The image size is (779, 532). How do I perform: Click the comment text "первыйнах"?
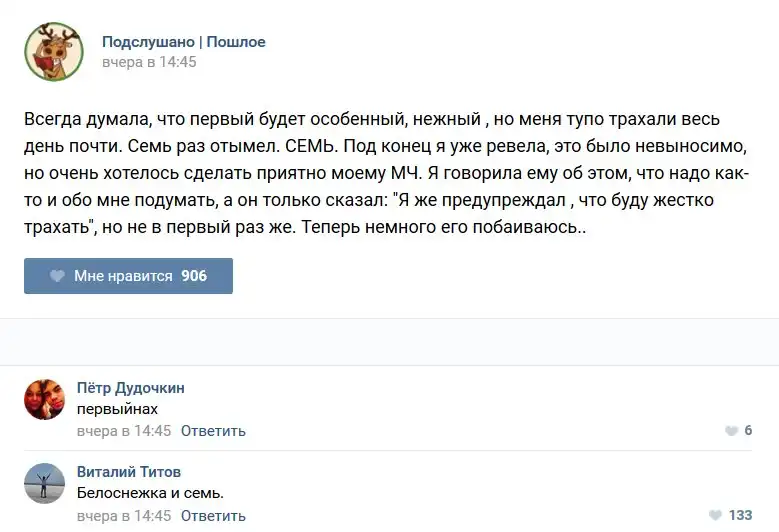[x=117, y=409]
